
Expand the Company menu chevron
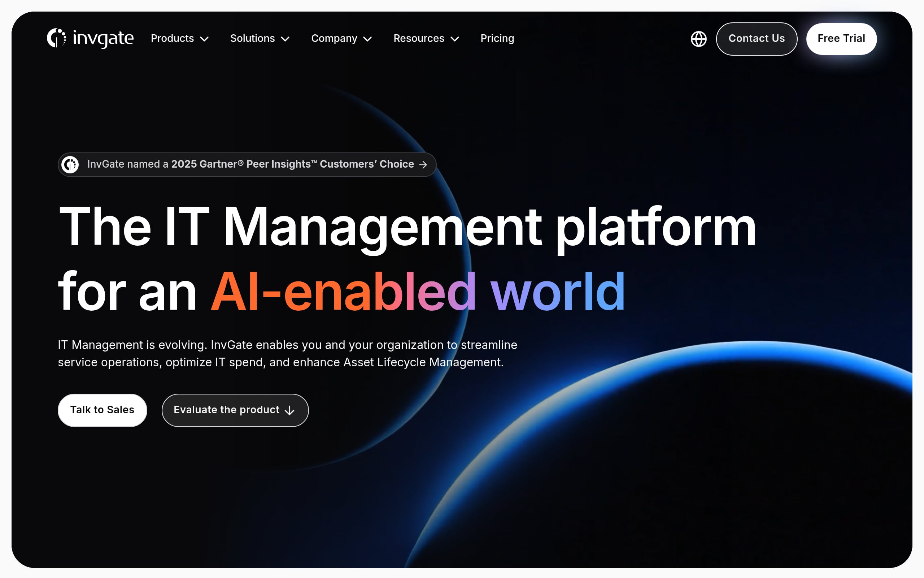tap(367, 39)
